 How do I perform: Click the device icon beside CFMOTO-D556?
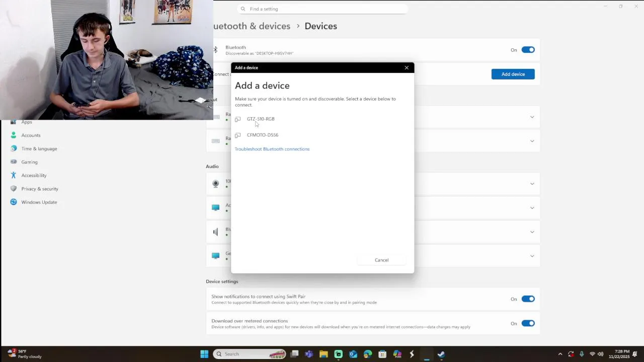point(237,135)
